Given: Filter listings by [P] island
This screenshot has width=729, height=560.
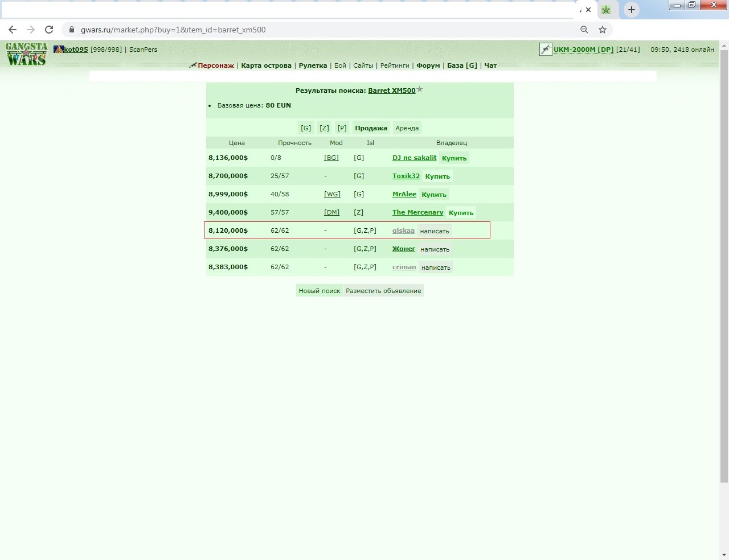Looking at the screenshot, I should point(342,128).
